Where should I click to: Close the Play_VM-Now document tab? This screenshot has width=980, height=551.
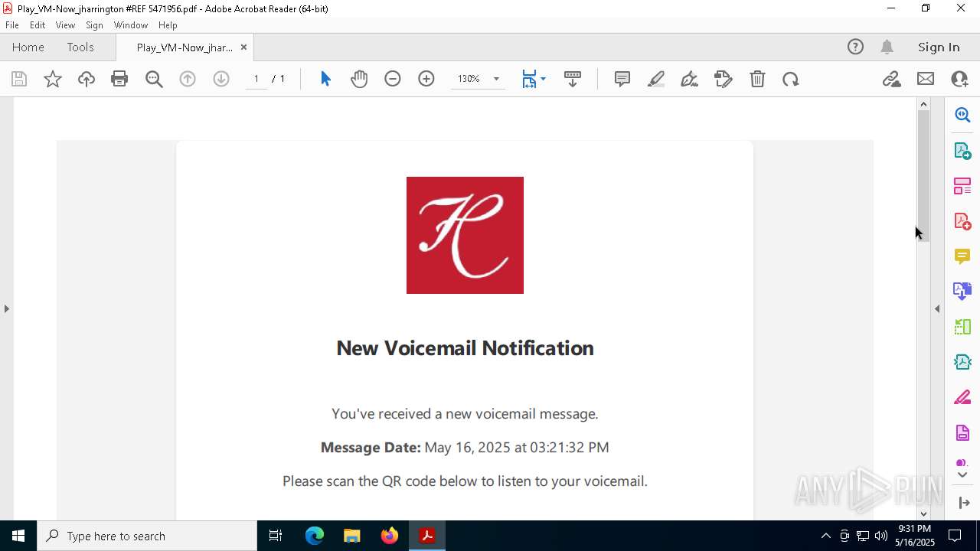[243, 47]
